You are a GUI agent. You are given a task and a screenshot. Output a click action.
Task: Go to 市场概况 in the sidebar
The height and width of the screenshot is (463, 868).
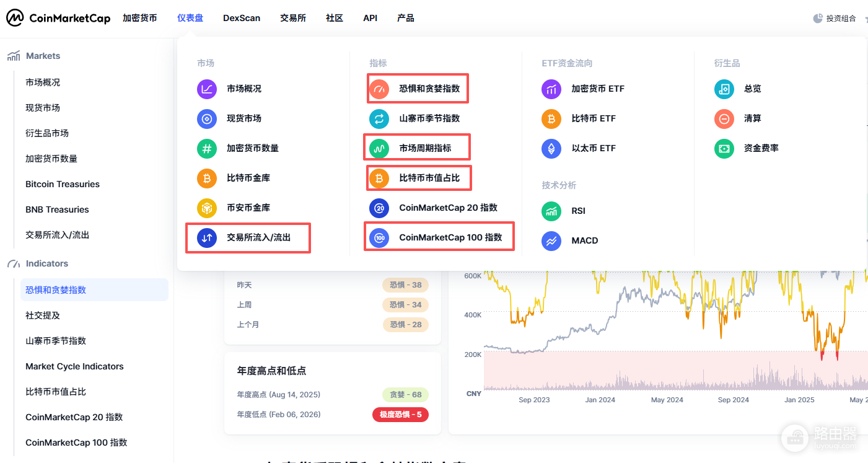43,82
